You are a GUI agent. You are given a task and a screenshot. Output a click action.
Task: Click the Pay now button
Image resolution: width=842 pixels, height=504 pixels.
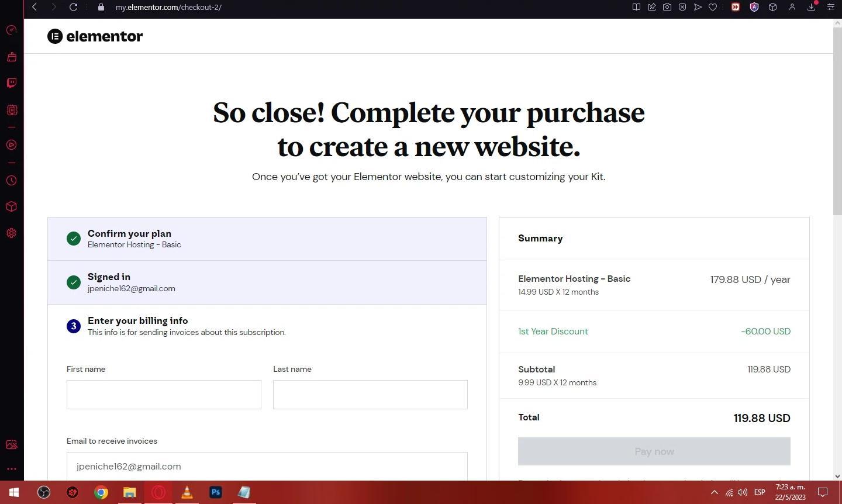(654, 451)
